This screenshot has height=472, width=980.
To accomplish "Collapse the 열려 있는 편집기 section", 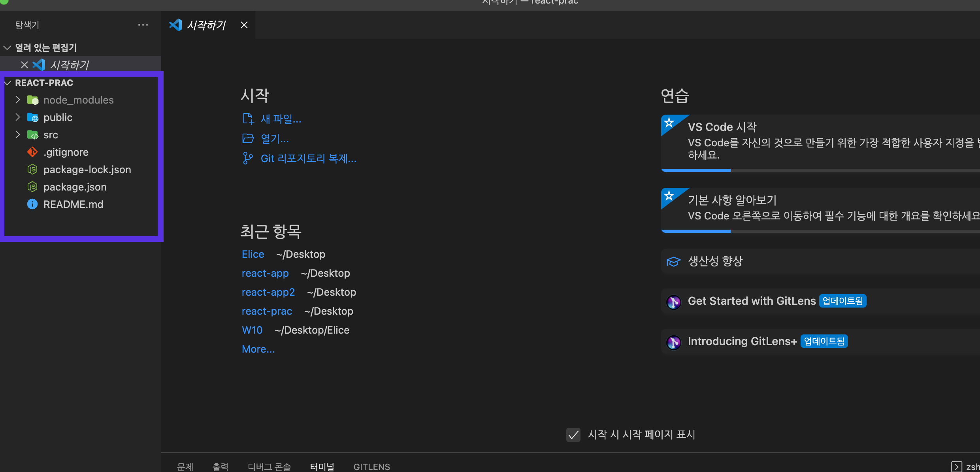I will click(7, 48).
